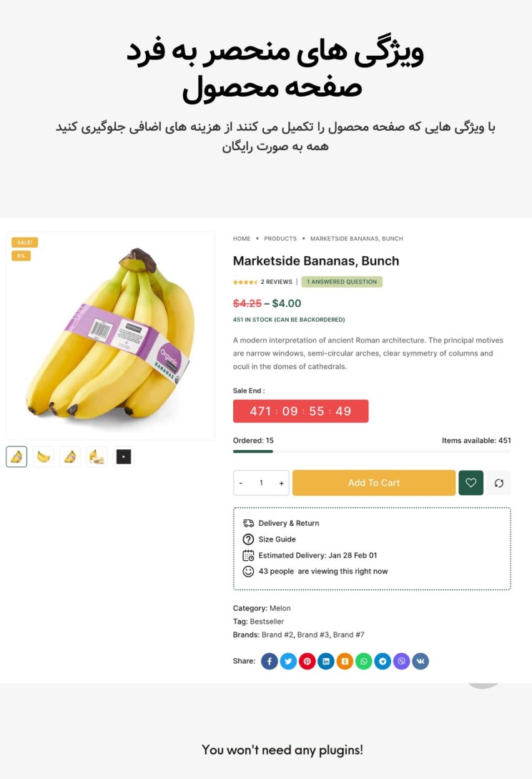The image size is (532, 779).
Task: Increase quantity with the plus stepper
Action: pyautogui.click(x=280, y=483)
